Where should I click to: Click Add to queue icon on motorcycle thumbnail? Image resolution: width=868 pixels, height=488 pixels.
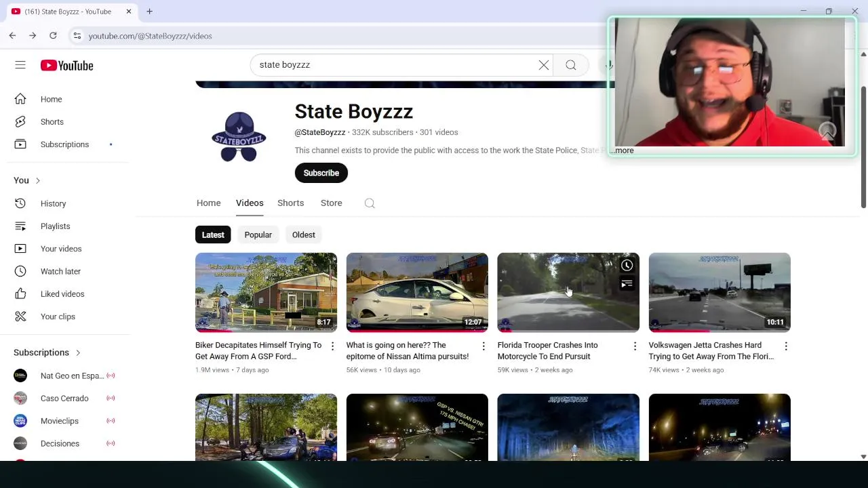(x=627, y=284)
